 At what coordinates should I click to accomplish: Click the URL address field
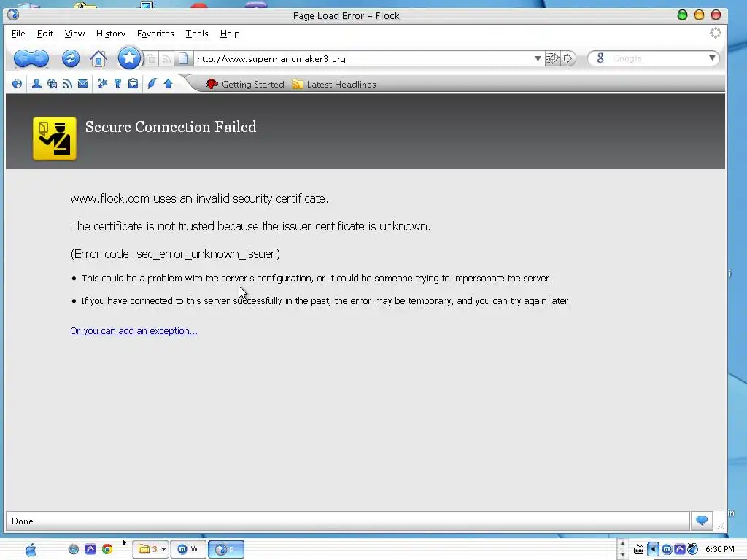(362, 58)
